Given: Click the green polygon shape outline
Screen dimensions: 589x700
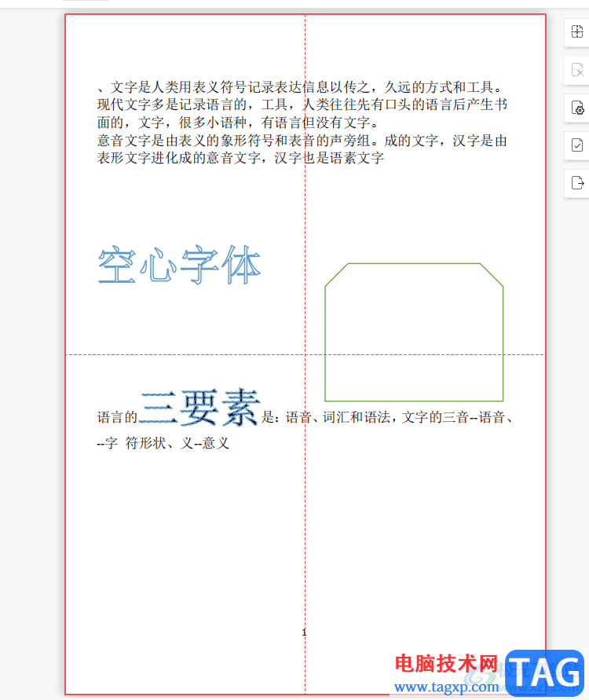Looking at the screenshot, I should [x=414, y=332].
